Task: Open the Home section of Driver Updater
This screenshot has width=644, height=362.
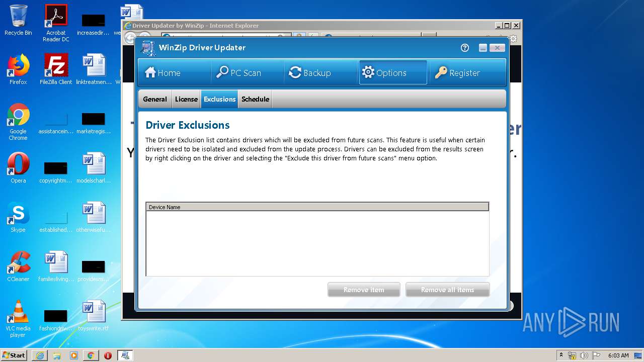Action: (175, 73)
